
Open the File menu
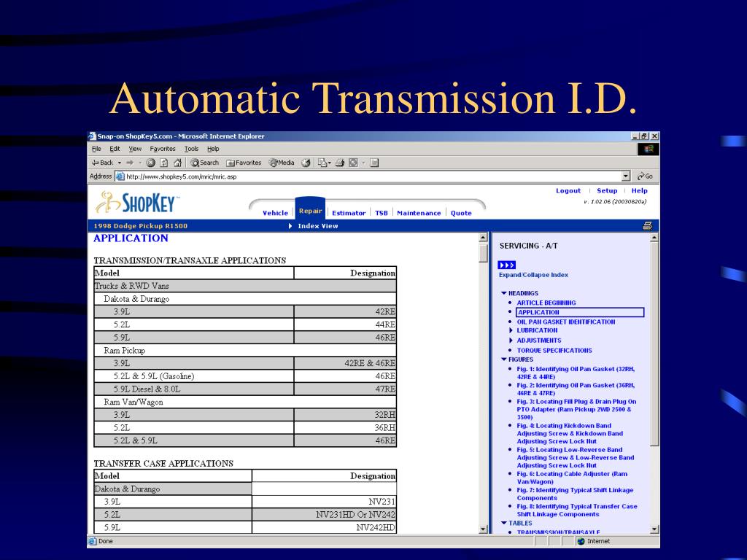[x=96, y=149]
